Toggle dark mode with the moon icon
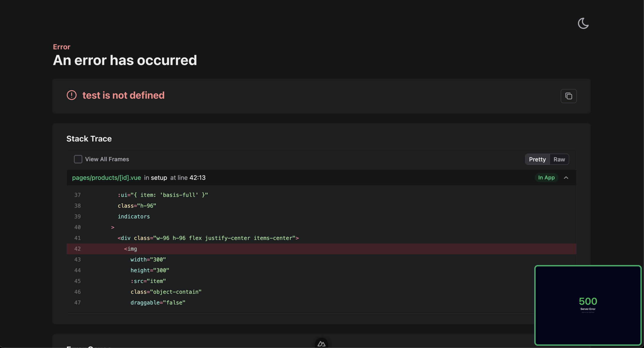 click(583, 23)
